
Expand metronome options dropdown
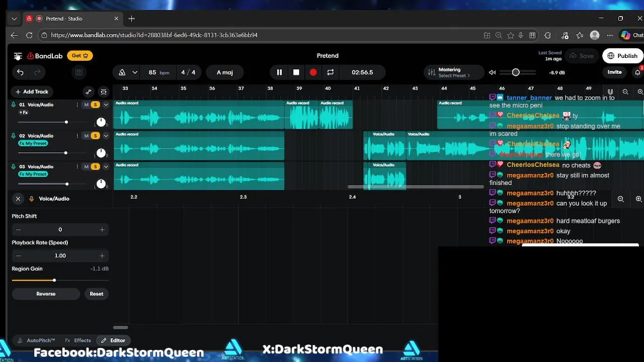[135, 72]
